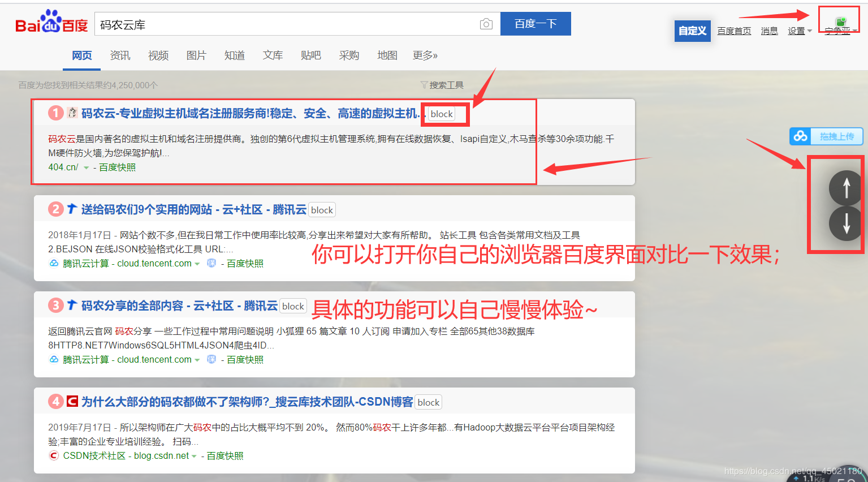Click block button on CSDN result
868x482 pixels.
(x=428, y=402)
